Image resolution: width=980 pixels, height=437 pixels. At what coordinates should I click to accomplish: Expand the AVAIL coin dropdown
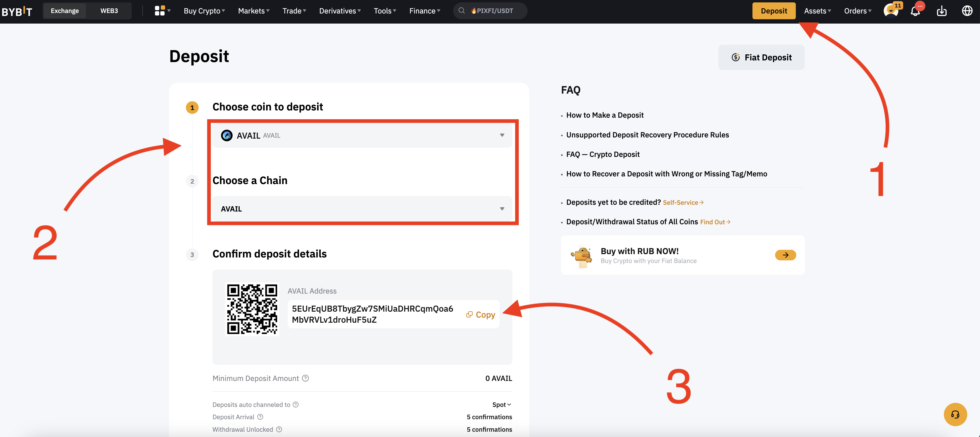click(x=362, y=135)
